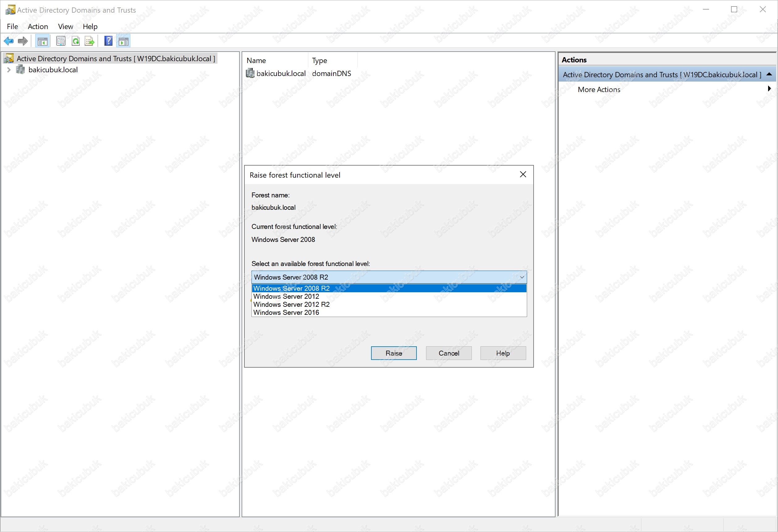Image resolution: width=778 pixels, height=532 pixels.
Task: Click the domain icon in the list pane
Action: pos(250,73)
